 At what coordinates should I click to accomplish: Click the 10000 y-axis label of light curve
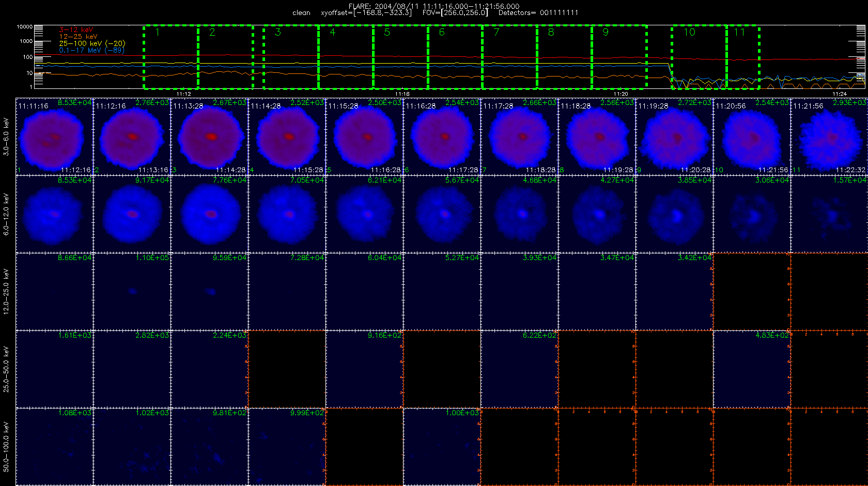coord(25,26)
